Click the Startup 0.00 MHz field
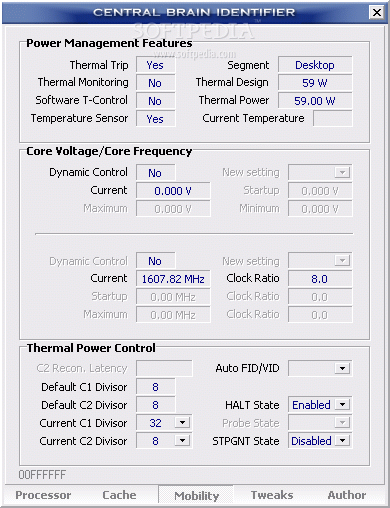 [x=173, y=297]
